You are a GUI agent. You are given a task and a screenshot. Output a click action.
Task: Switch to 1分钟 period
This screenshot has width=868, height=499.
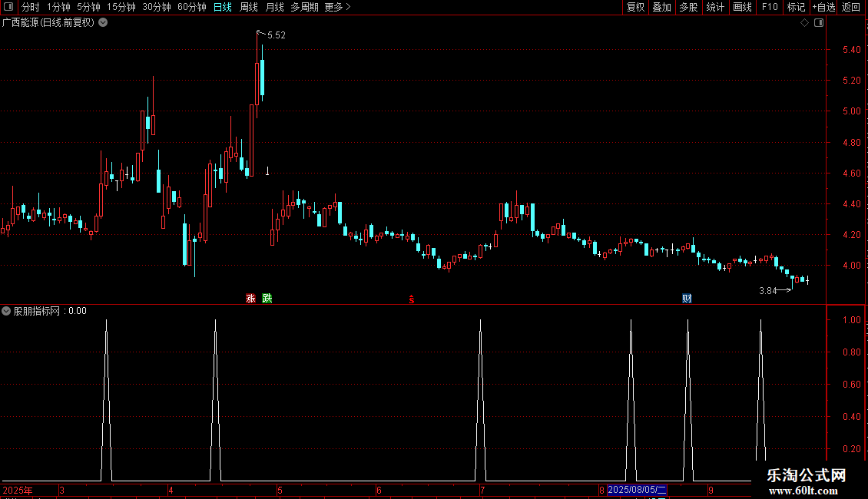[58, 7]
